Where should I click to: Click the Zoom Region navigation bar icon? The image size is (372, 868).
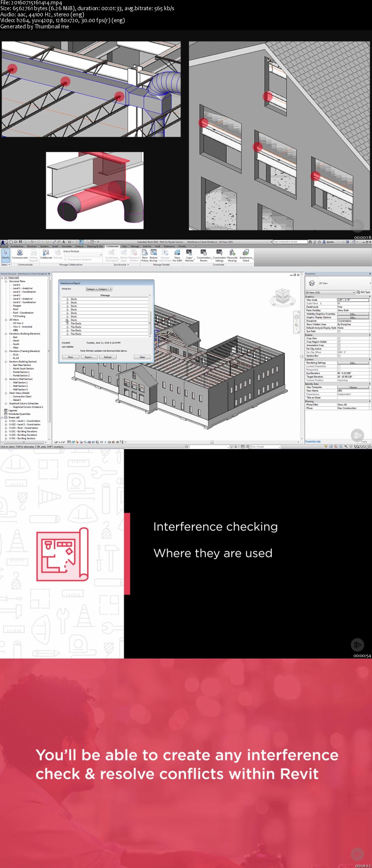296,325
